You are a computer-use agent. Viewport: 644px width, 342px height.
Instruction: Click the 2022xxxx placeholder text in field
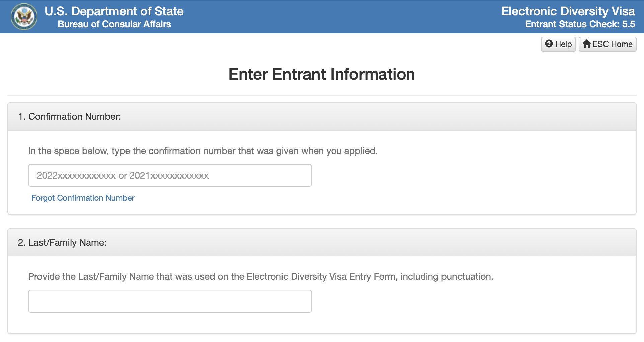123,176
